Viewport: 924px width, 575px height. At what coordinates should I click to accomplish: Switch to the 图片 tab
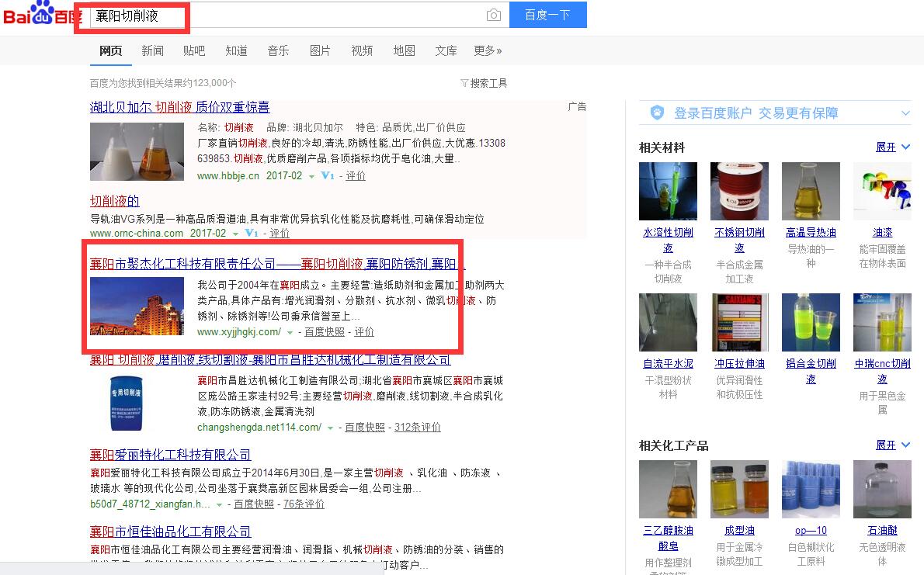click(320, 50)
